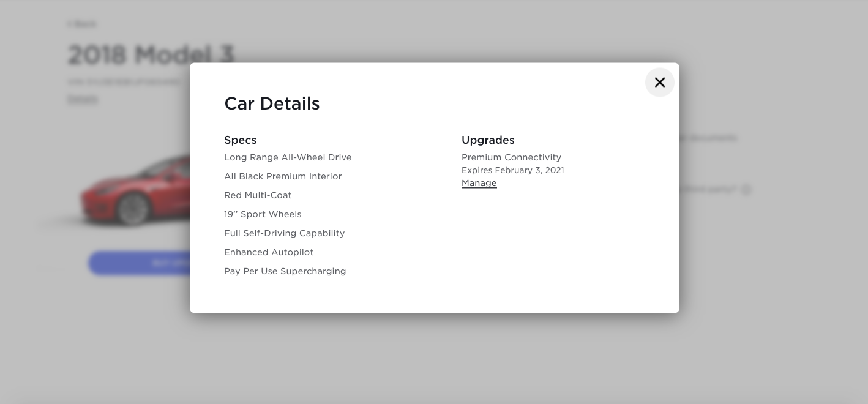Close the Car Details dialog
Viewport: 868px width, 404px height.
(659, 83)
